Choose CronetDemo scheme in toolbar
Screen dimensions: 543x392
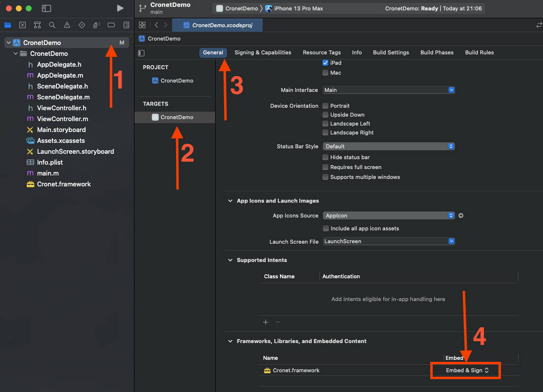click(237, 8)
